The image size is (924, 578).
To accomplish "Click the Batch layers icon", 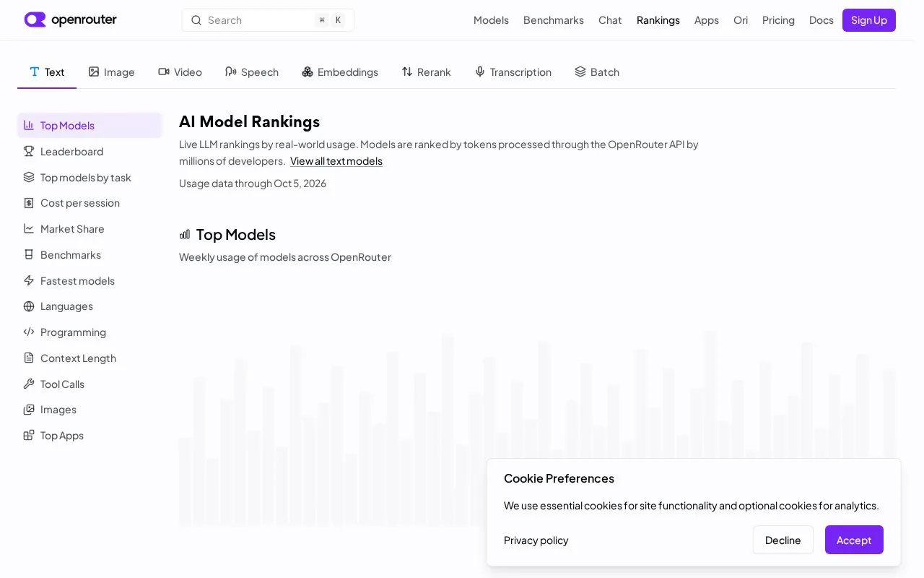I will pyautogui.click(x=580, y=72).
